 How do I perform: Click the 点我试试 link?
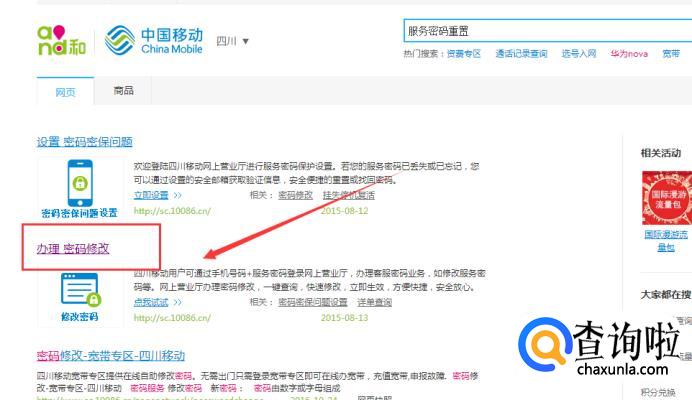point(151,302)
